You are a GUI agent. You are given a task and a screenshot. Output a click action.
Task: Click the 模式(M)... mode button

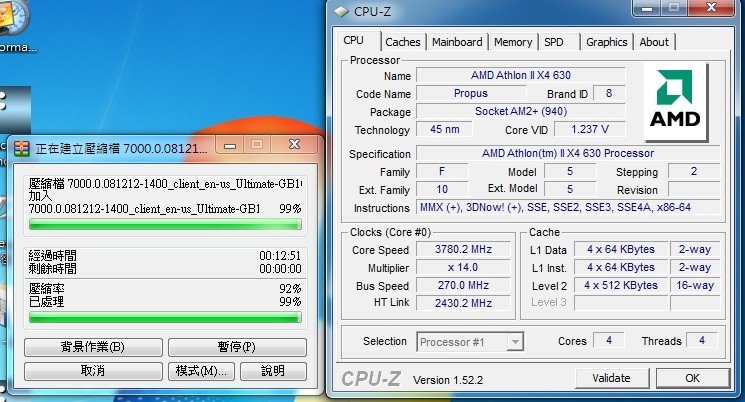click(x=201, y=371)
